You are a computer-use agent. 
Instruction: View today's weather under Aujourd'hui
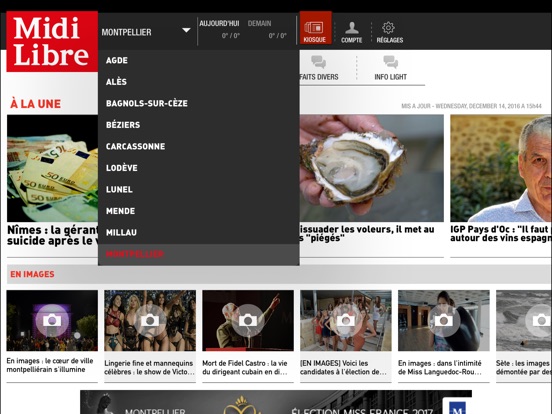tap(220, 30)
